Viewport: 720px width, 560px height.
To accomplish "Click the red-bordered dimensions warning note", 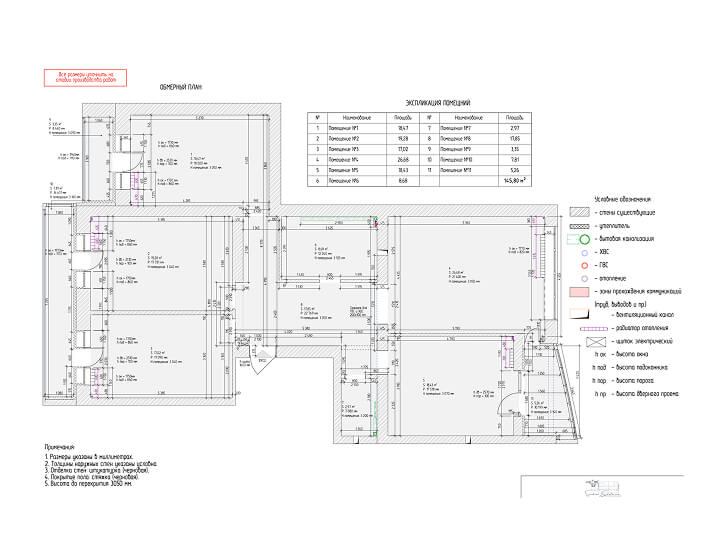I will [85, 78].
